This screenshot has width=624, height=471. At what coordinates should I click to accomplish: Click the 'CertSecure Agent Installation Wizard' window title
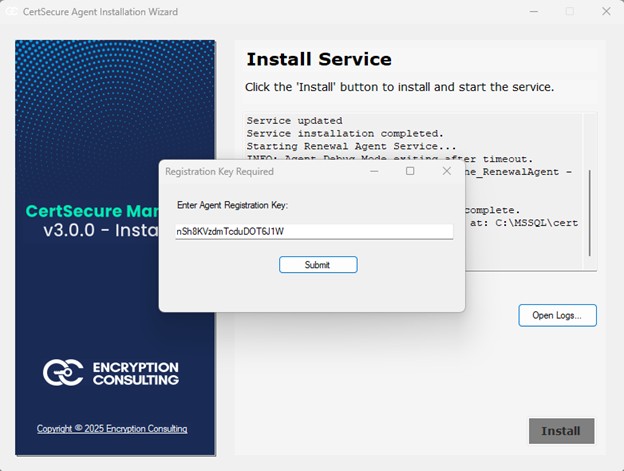(100, 12)
